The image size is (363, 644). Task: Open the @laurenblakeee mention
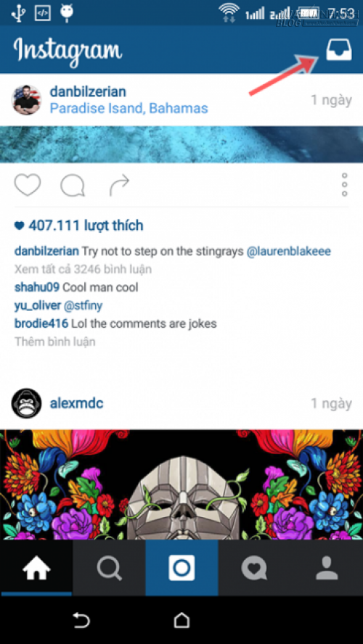click(x=289, y=252)
